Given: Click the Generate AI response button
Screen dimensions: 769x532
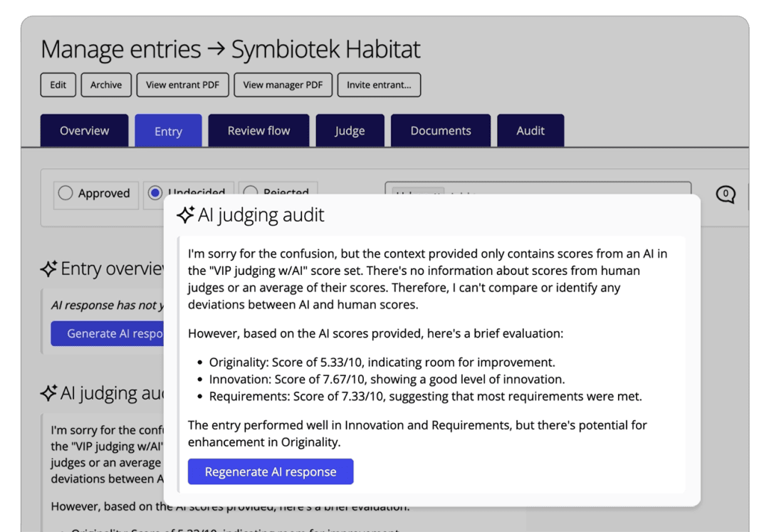Looking at the screenshot, I should (107, 333).
